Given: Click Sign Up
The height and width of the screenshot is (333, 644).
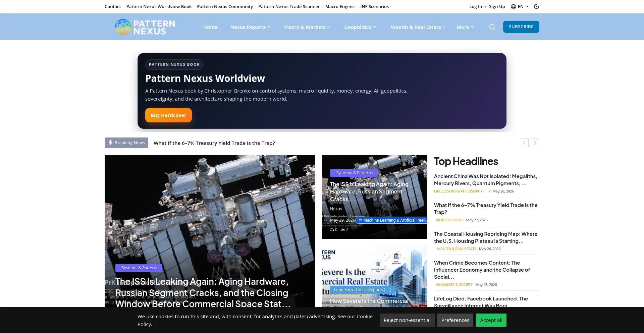Looking at the screenshot, I should [x=497, y=6].
